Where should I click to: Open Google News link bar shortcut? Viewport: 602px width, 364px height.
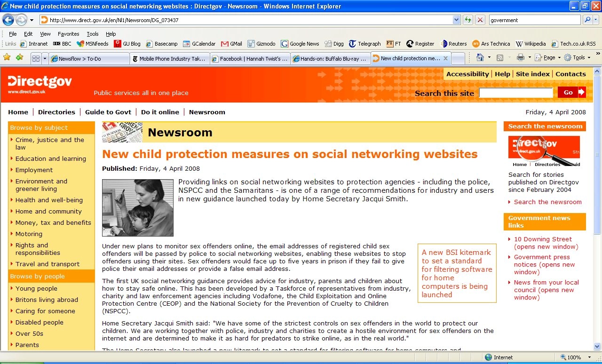coord(300,44)
